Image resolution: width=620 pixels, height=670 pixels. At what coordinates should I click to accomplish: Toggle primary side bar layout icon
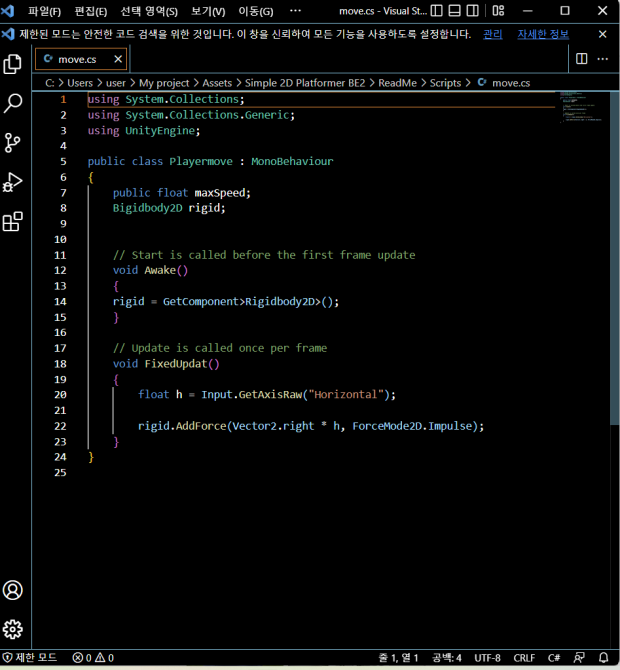pyautogui.click(x=436, y=11)
